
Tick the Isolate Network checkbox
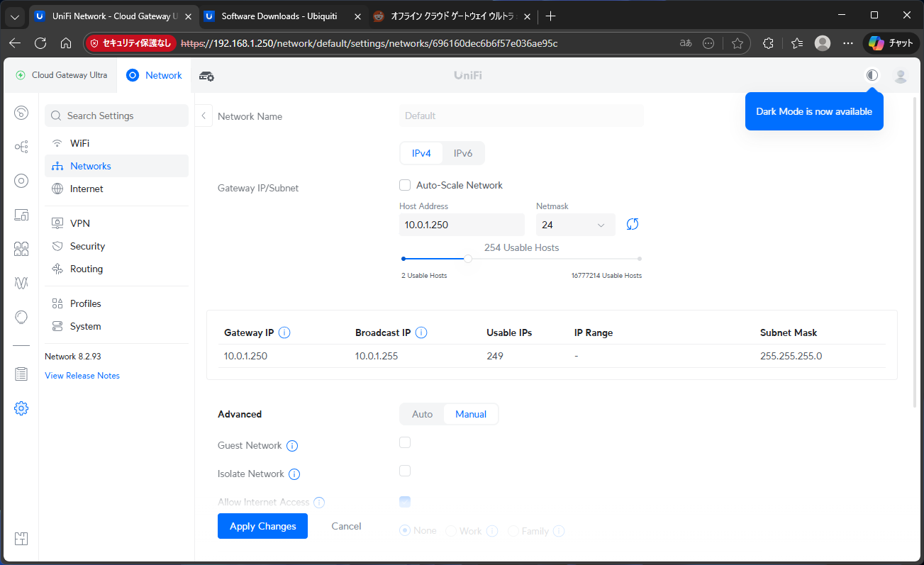click(x=405, y=471)
